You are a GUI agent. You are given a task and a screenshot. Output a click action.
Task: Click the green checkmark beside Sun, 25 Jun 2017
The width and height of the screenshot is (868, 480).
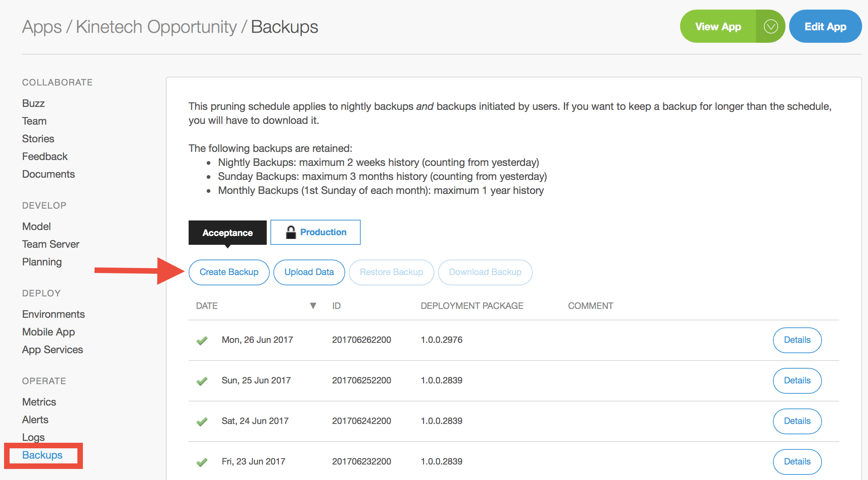[x=202, y=381]
